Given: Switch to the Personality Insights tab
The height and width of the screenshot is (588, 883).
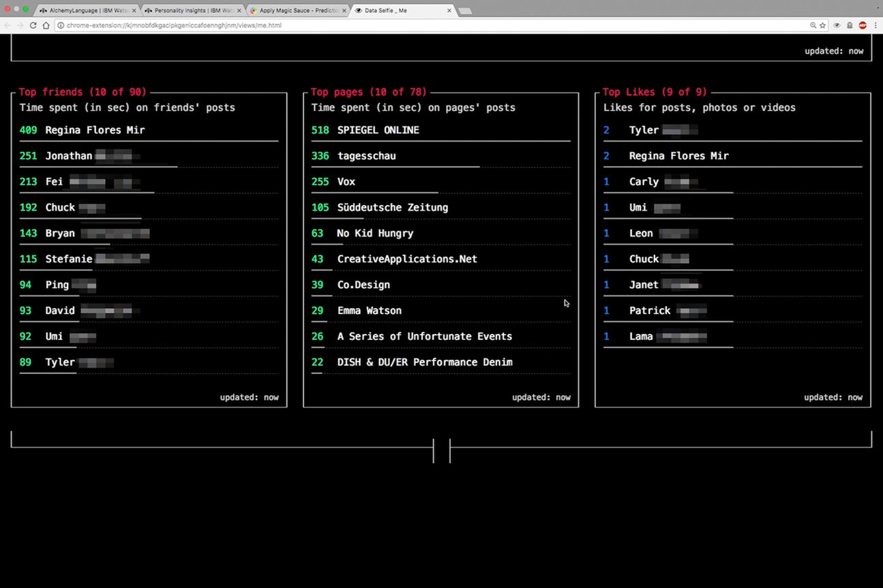Looking at the screenshot, I should (x=192, y=11).
